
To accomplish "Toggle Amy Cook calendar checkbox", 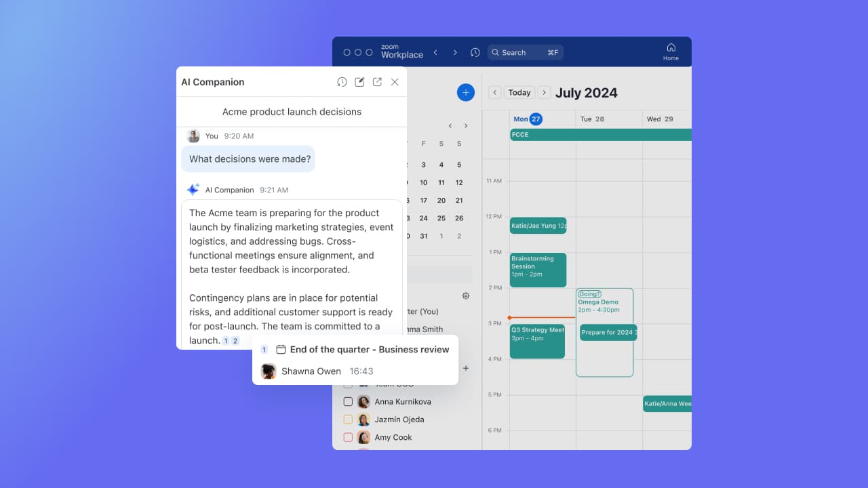I will (x=348, y=438).
